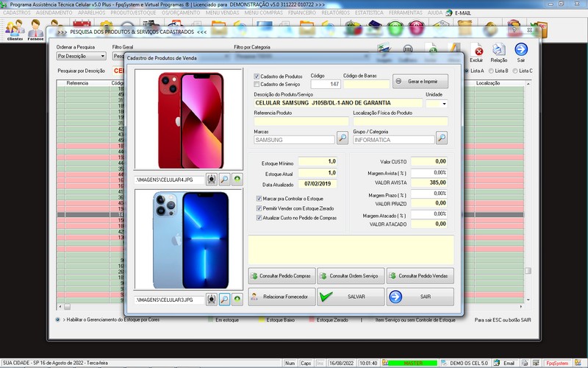Click green clear icon beside CELULAR4.JPG
588x368 pixels.
pyautogui.click(x=237, y=180)
